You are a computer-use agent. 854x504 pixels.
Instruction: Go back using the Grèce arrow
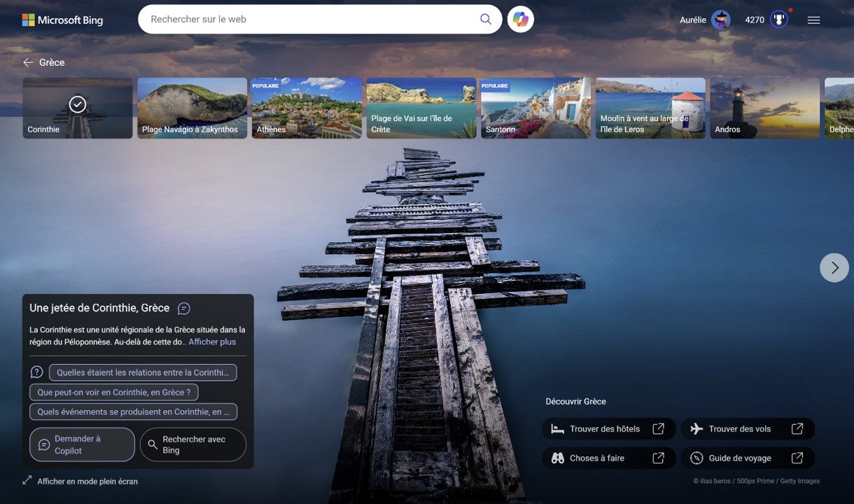point(28,62)
